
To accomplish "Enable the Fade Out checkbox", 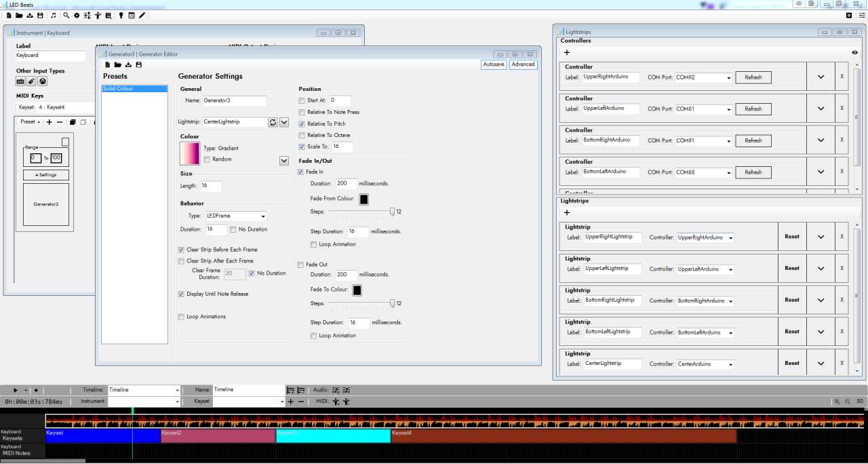I will coord(301,265).
